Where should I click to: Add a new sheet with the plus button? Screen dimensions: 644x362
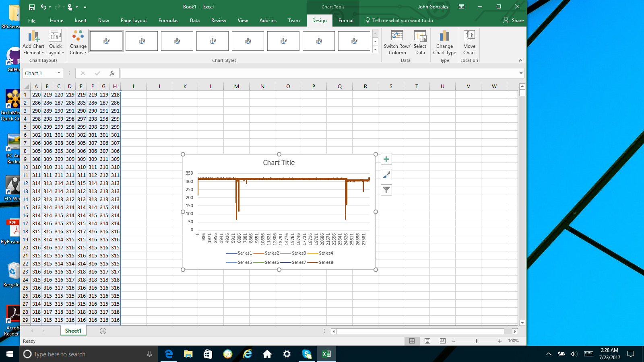click(103, 331)
